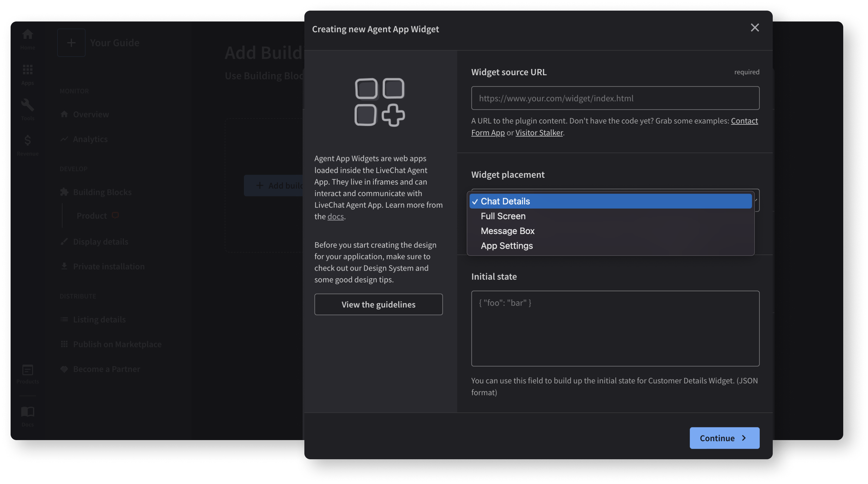The image size is (868, 484).
Task: Click the Display details pencil icon
Action: (64, 241)
